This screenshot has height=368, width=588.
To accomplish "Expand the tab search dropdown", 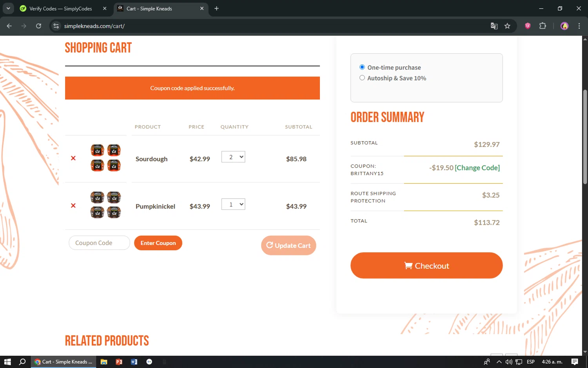I will pos(8,8).
